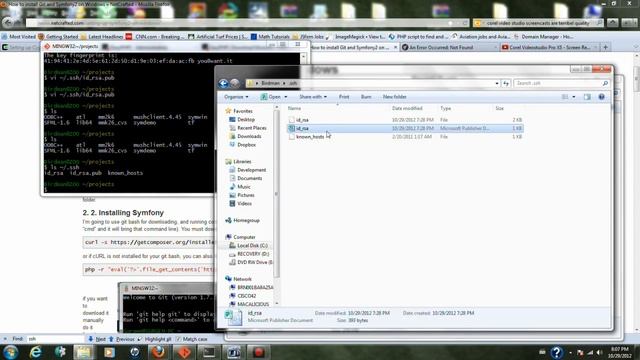Click the Math Tutorials bookmark
640x360 pixels.
pyautogui.click(x=270, y=37)
